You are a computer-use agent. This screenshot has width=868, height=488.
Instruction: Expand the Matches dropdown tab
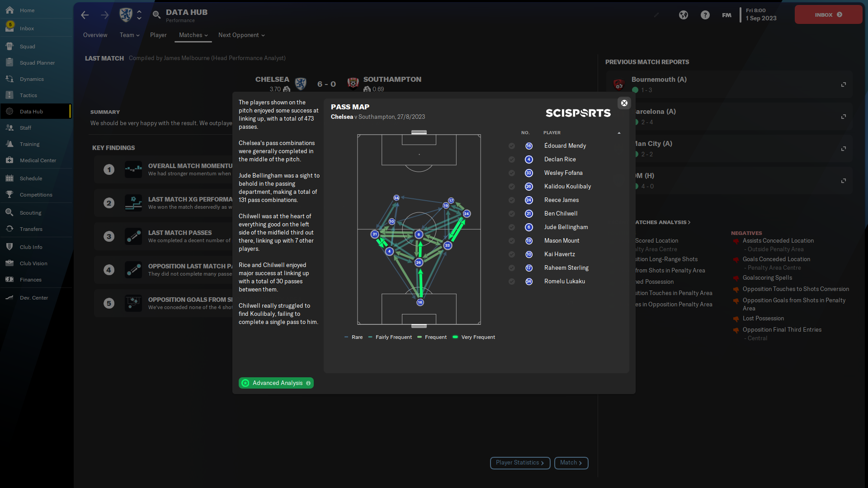(x=193, y=35)
